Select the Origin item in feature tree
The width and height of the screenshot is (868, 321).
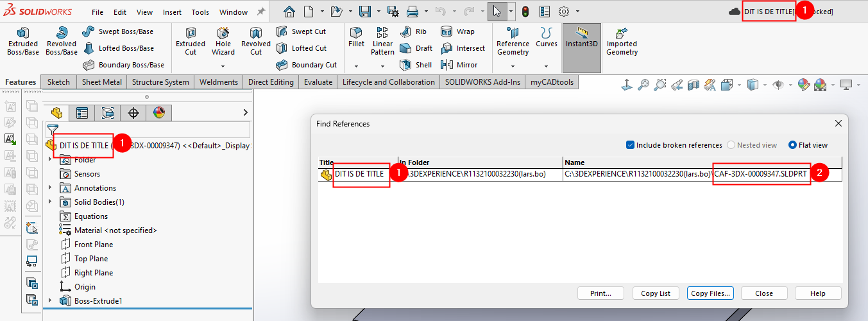click(78, 287)
